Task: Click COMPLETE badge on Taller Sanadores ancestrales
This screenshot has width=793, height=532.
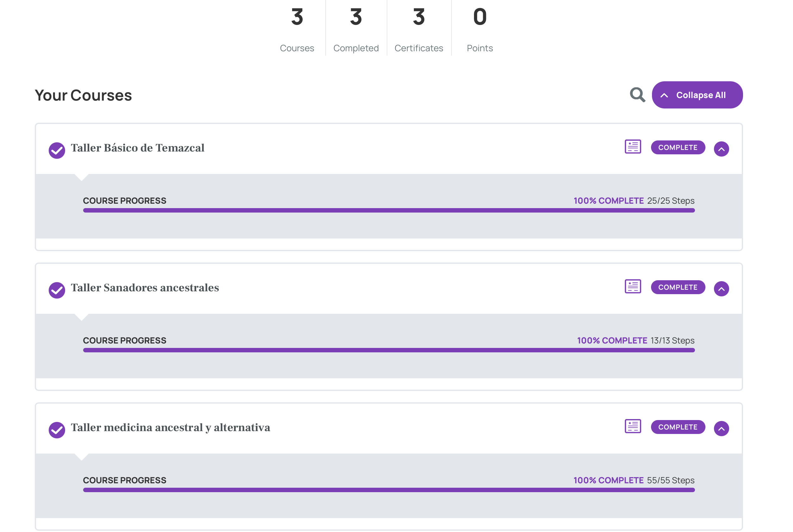Action: pyautogui.click(x=678, y=287)
